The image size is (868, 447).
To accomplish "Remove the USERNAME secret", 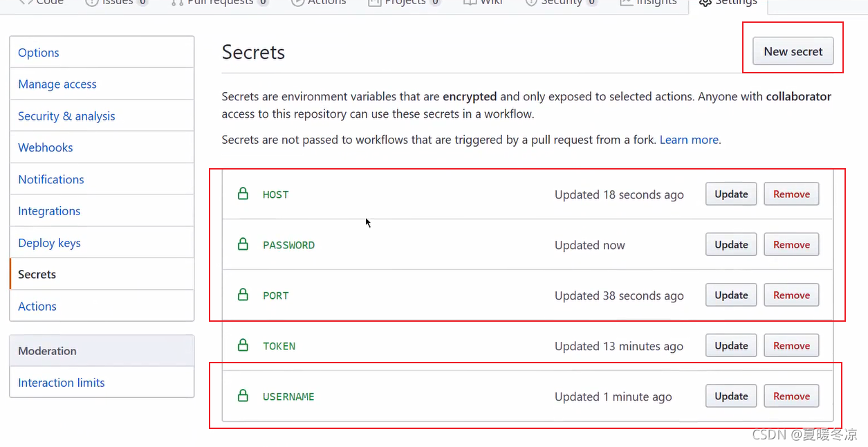I will pyautogui.click(x=791, y=396).
